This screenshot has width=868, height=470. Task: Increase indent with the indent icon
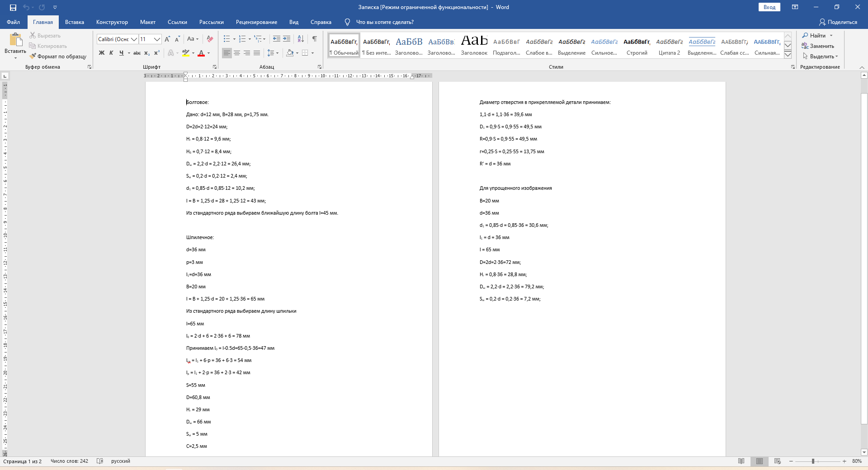point(287,39)
